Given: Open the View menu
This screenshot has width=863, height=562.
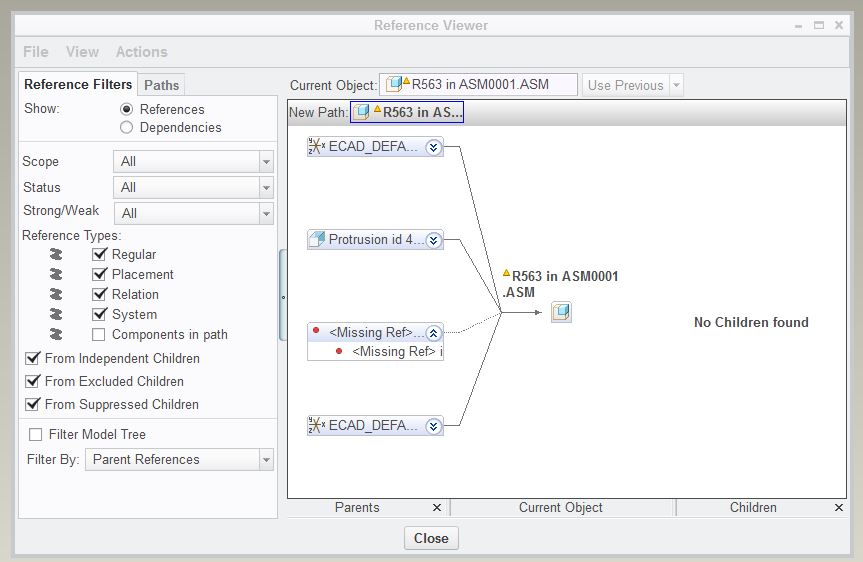Looking at the screenshot, I should coord(83,52).
